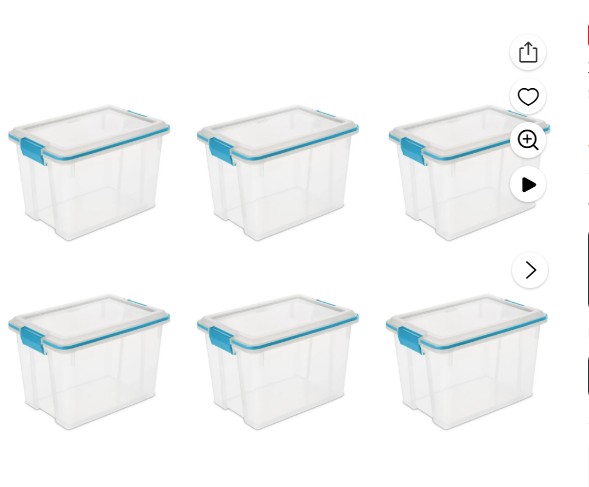The width and height of the screenshot is (589, 487).
Task: Click the lower black button at right edge
Action: tap(587, 376)
